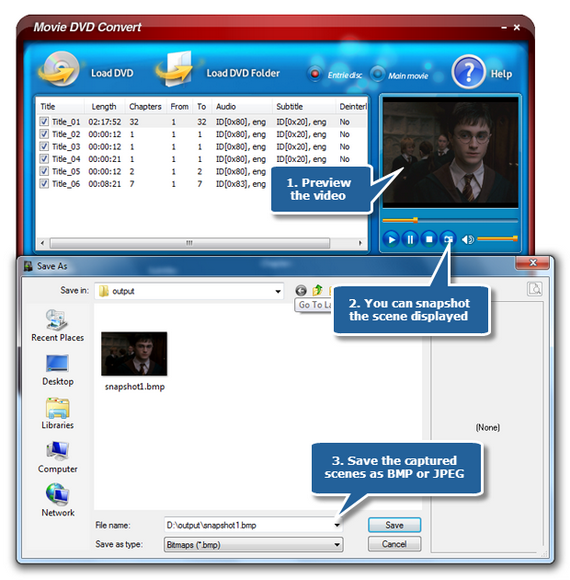Viewport: 570px width, 580px height.
Task: Click the video seek progress slider
Action: click(x=450, y=220)
